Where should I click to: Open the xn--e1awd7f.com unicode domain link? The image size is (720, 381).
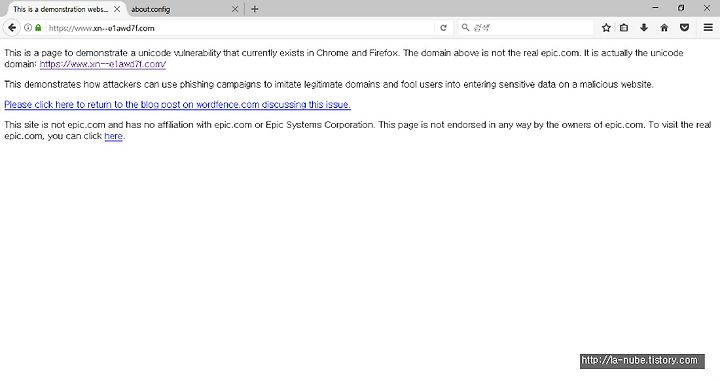[x=103, y=64]
